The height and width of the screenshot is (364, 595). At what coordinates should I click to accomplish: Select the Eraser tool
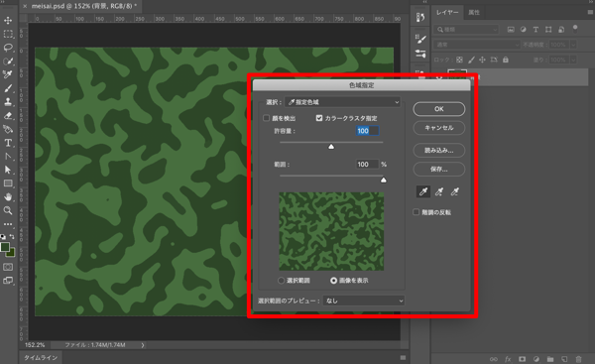pos(8,115)
